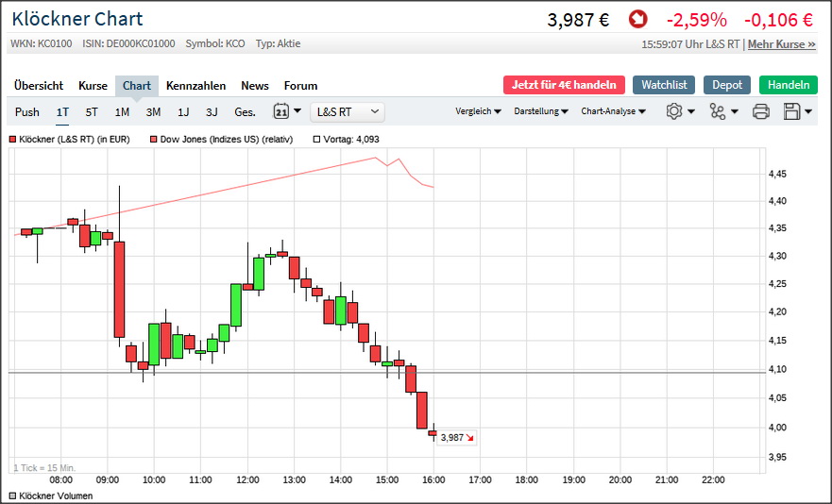Toggle Klöckner Volumen checkbox
Screen dimensions: 832x504
[x=12, y=496]
